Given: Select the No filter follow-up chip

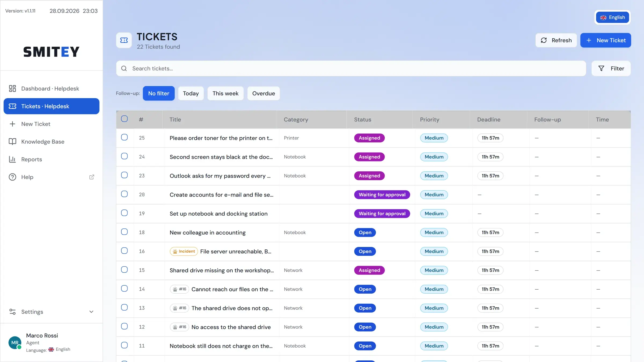Looking at the screenshot, I should pos(159,93).
